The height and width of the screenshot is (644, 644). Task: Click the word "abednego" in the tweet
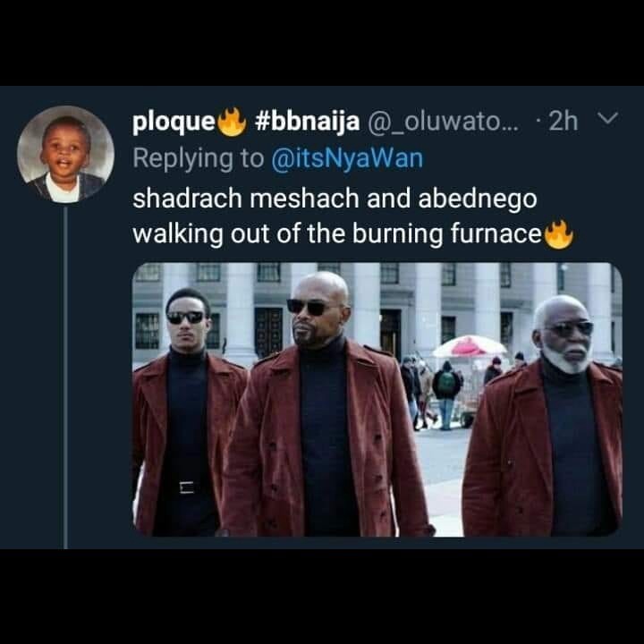(x=478, y=199)
